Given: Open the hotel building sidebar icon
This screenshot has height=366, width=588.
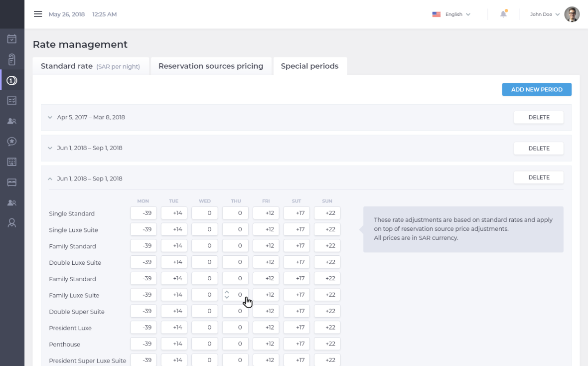Looking at the screenshot, I should coord(12,162).
